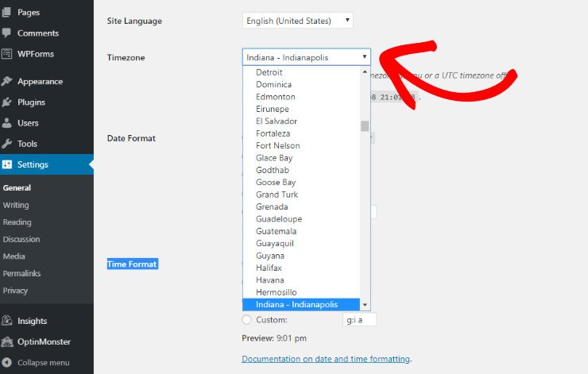Click Collapse menu at sidebar bottom

point(41,363)
